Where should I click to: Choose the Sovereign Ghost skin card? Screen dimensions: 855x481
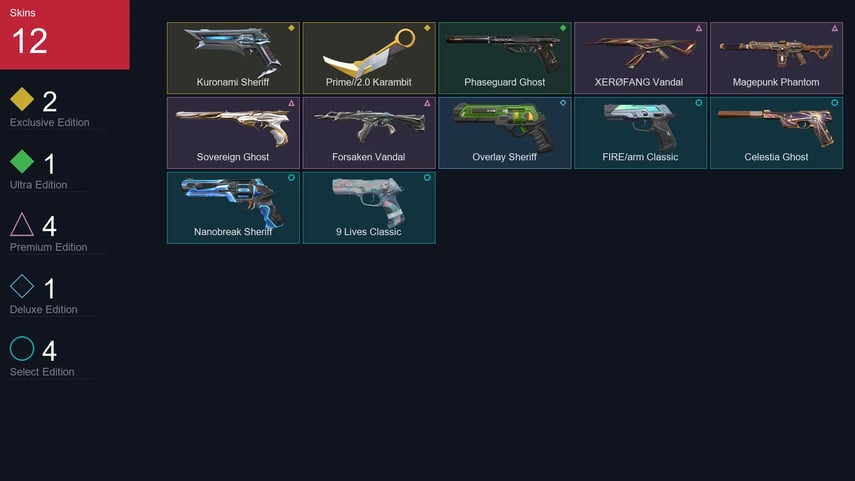233,133
